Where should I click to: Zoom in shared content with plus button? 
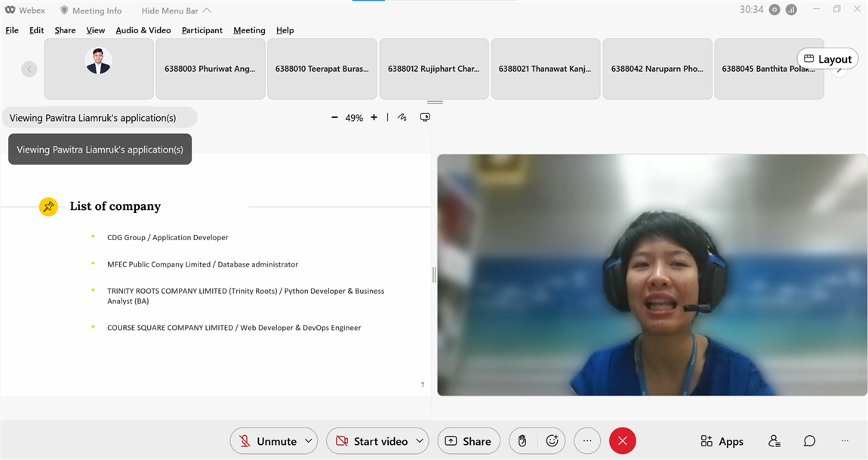point(374,118)
